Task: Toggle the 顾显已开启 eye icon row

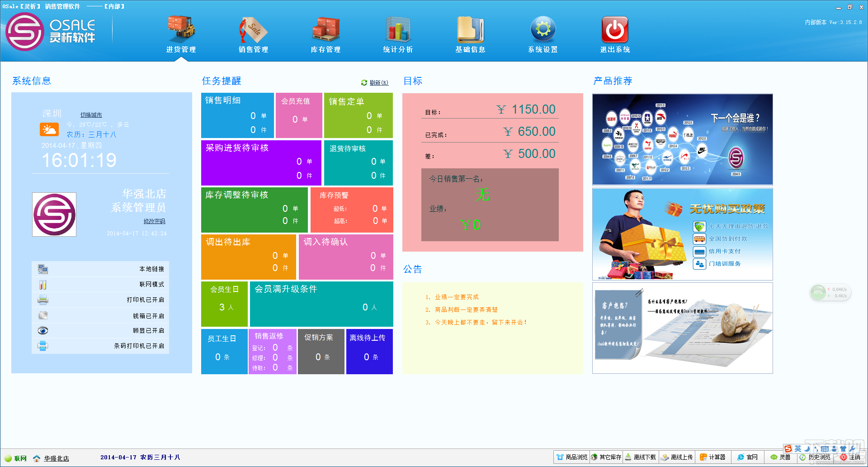Action: pos(100,331)
